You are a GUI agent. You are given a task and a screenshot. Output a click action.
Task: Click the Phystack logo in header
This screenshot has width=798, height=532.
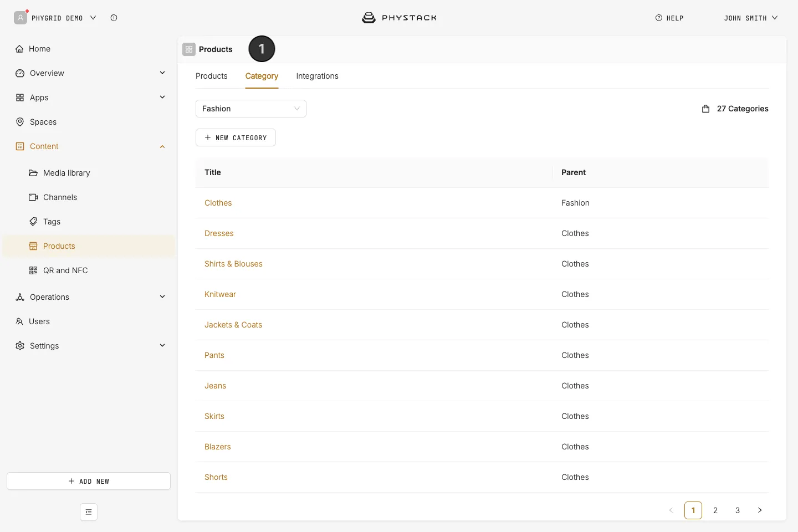click(x=400, y=18)
